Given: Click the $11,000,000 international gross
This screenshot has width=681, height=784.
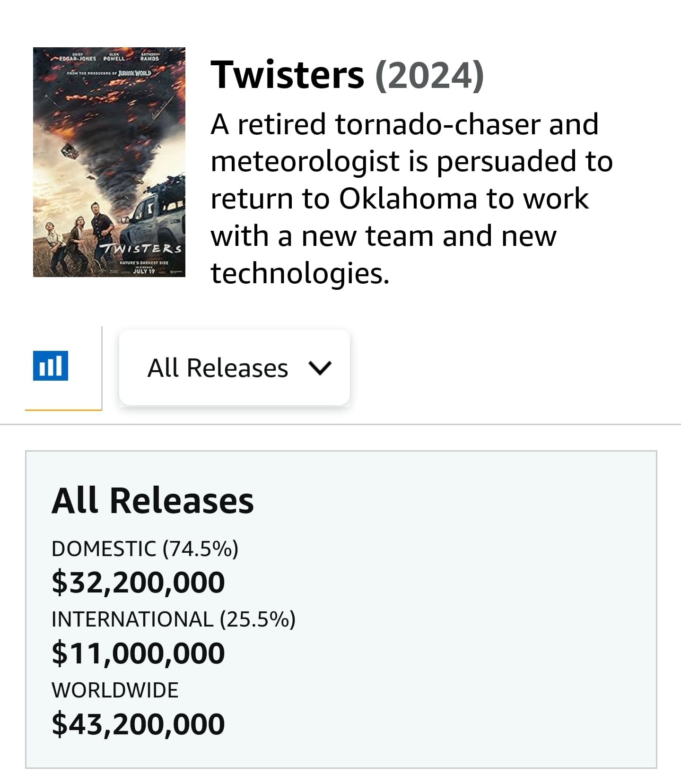Looking at the screenshot, I should pos(138,653).
